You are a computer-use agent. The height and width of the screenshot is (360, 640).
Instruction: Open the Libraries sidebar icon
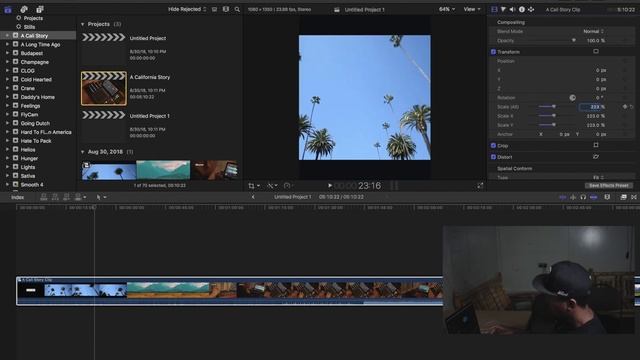(x=8, y=9)
